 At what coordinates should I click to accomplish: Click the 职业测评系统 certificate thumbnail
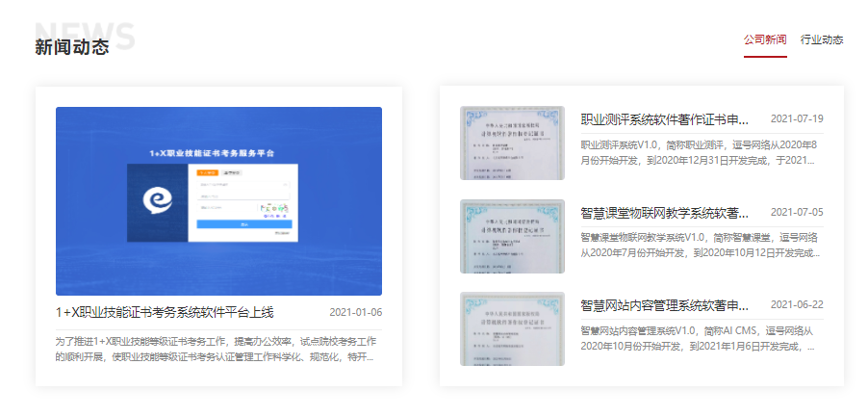click(x=511, y=143)
